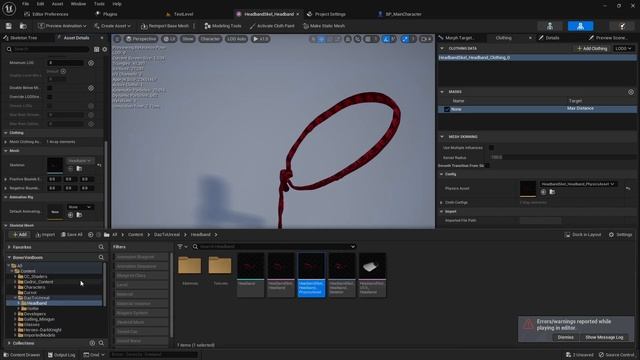Switch to Skeleton editor mode icon

pos(550,26)
